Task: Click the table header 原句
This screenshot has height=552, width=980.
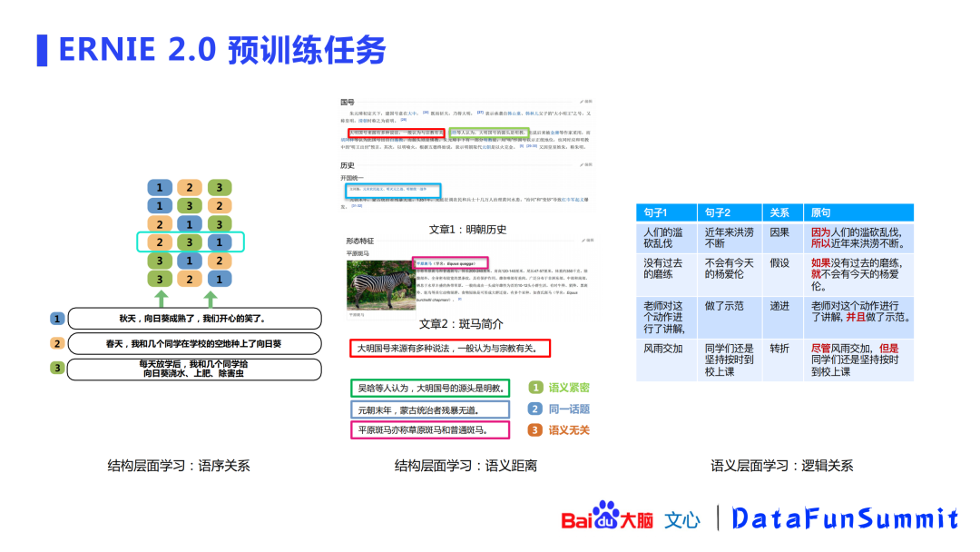Action: [858, 212]
